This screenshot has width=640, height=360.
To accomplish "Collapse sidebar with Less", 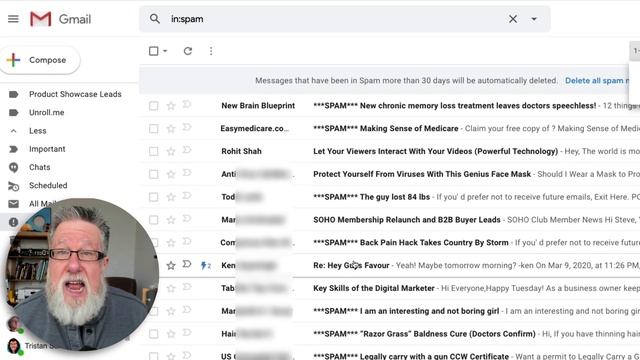I will (x=38, y=131).
